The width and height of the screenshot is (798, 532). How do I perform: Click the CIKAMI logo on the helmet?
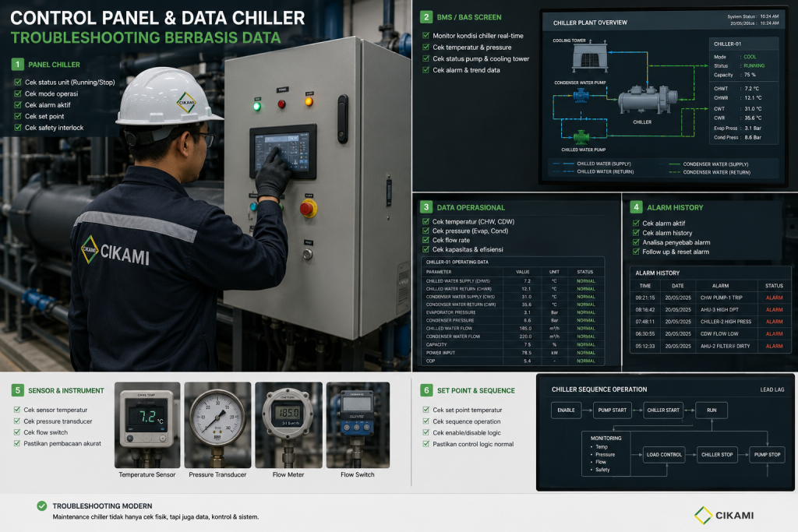click(186, 102)
